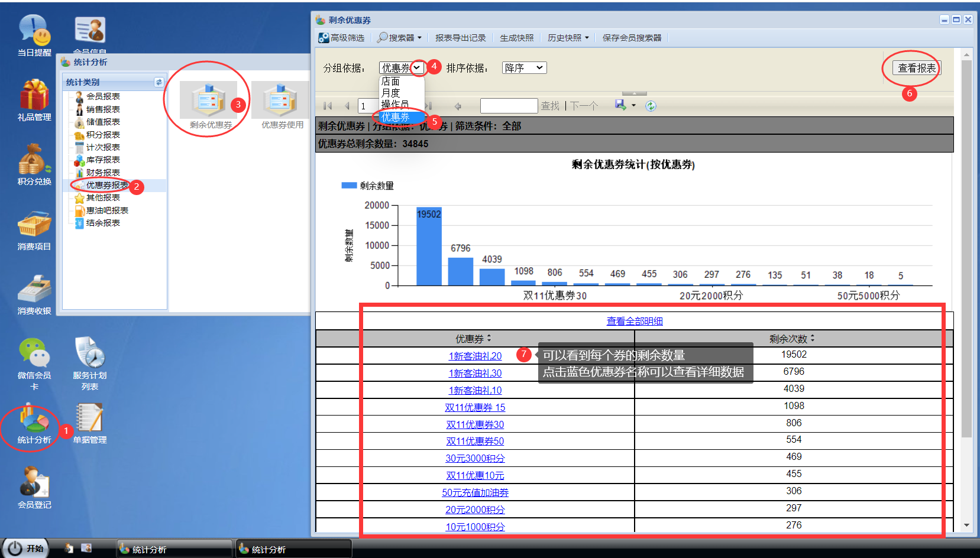
Task: Open the 消费项目 basket icon
Action: pos(34,229)
